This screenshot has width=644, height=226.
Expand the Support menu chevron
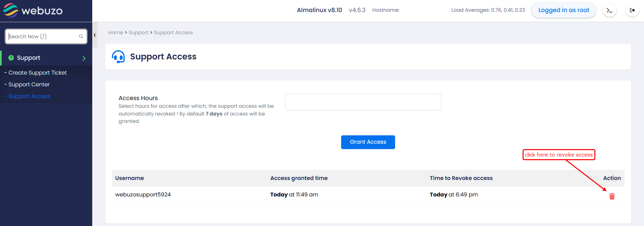(x=84, y=58)
